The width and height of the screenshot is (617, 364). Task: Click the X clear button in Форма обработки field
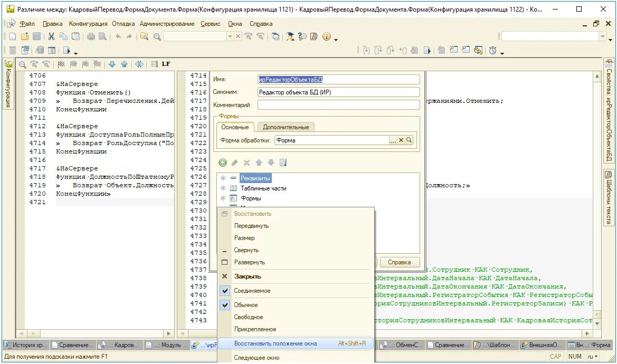[401, 140]
